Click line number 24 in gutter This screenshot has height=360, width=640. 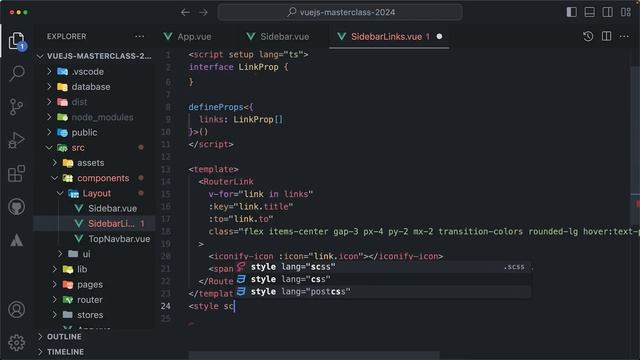coord(166,306)
